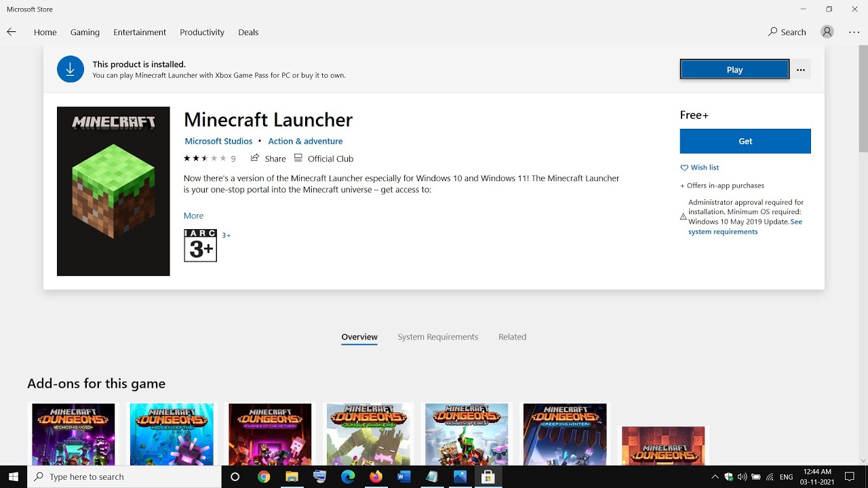Open Microsoft Edge from the taskbar
The image size is (868, 488).
click(348, 476)
